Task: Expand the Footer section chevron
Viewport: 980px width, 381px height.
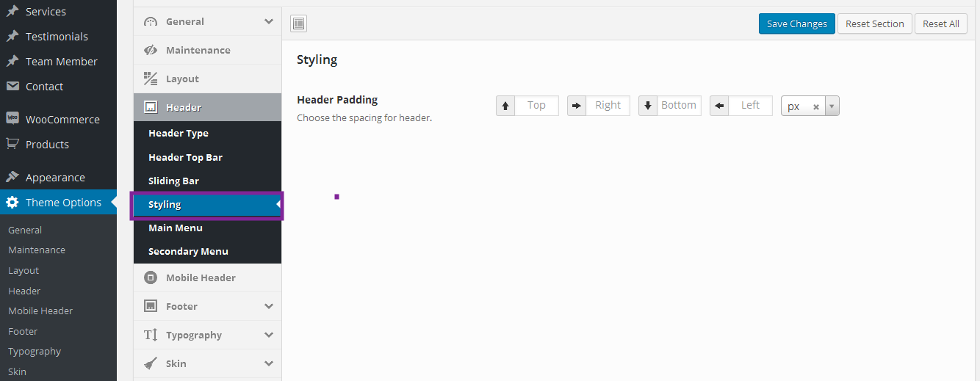Action: point(269,306)
